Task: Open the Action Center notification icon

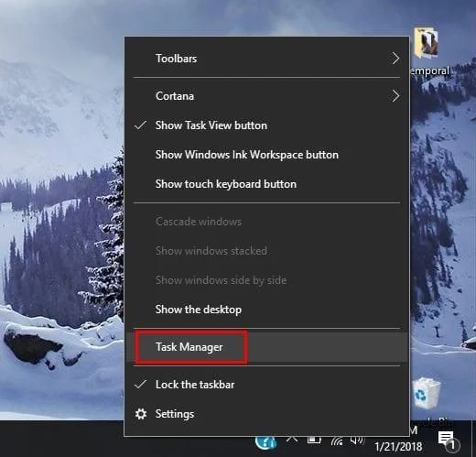Action: (448, 441)
